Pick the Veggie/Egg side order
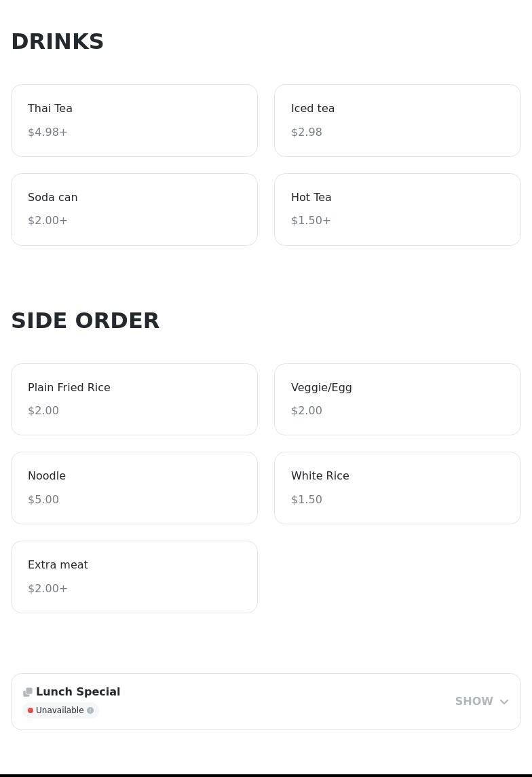 pos(397,399)
